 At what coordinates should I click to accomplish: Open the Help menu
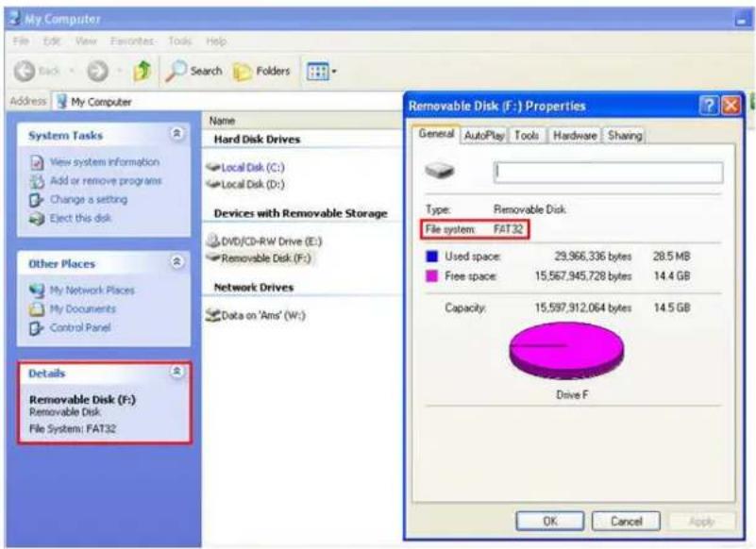216,41
